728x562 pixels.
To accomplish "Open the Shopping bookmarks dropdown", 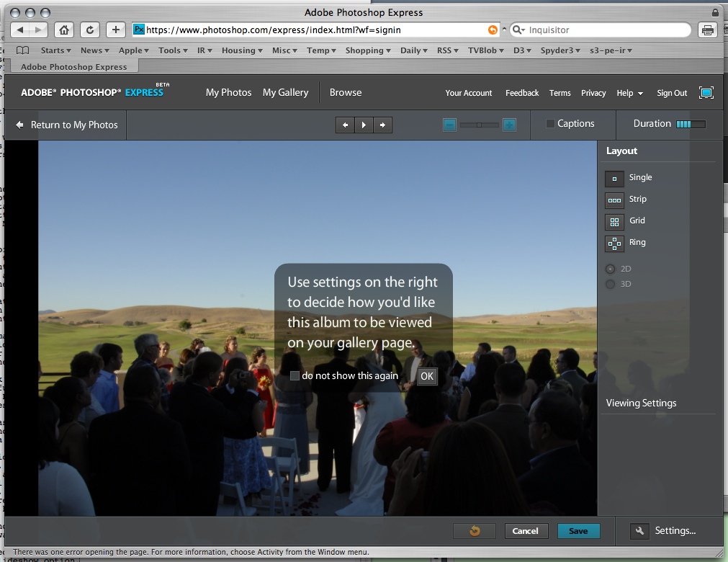I will 368,50.
